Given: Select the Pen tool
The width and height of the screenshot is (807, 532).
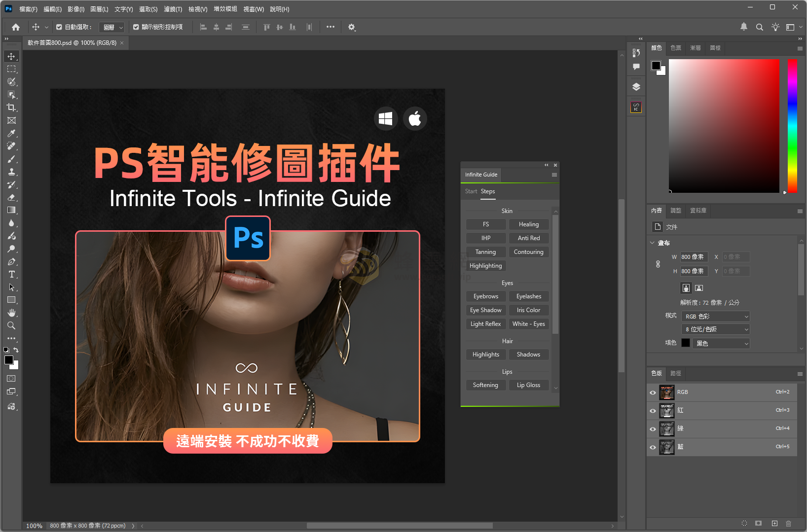Looking at the screenshot, I should click(11, 261).
